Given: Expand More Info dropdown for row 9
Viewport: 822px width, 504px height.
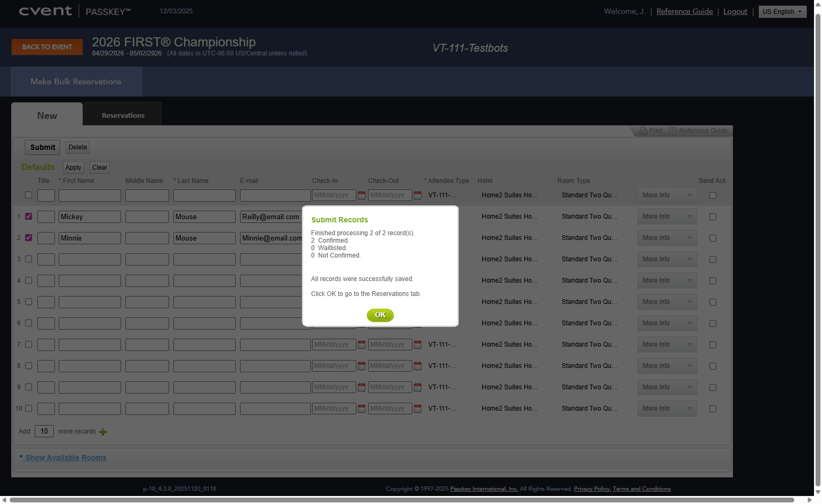Looking at the screenshot, I should [x=667, y=387].
